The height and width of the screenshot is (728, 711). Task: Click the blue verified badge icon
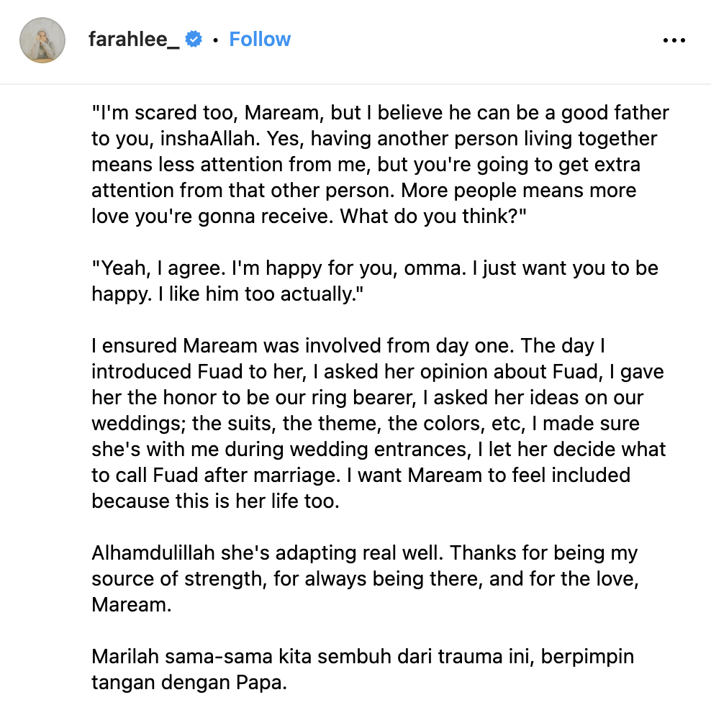point(194,40)
